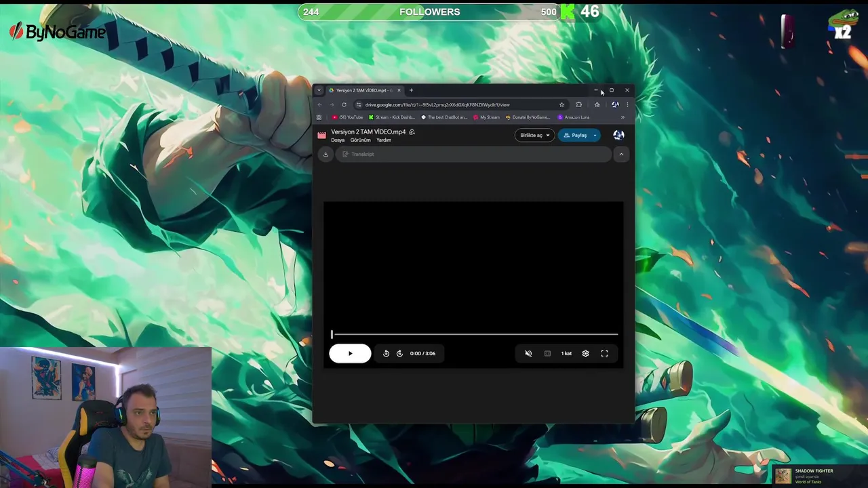
Task: Open the Yardım menu
Action: (384, 140)
